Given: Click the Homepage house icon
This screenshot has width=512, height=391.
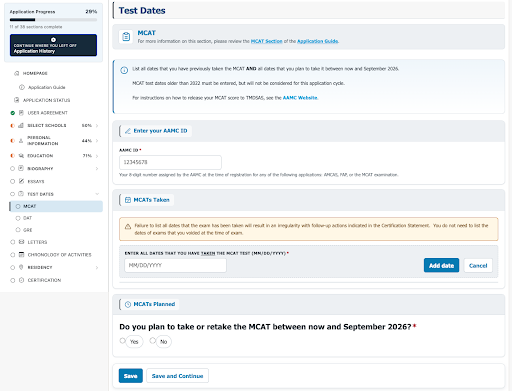Looking at the screenshot, I should pos(17,73).
